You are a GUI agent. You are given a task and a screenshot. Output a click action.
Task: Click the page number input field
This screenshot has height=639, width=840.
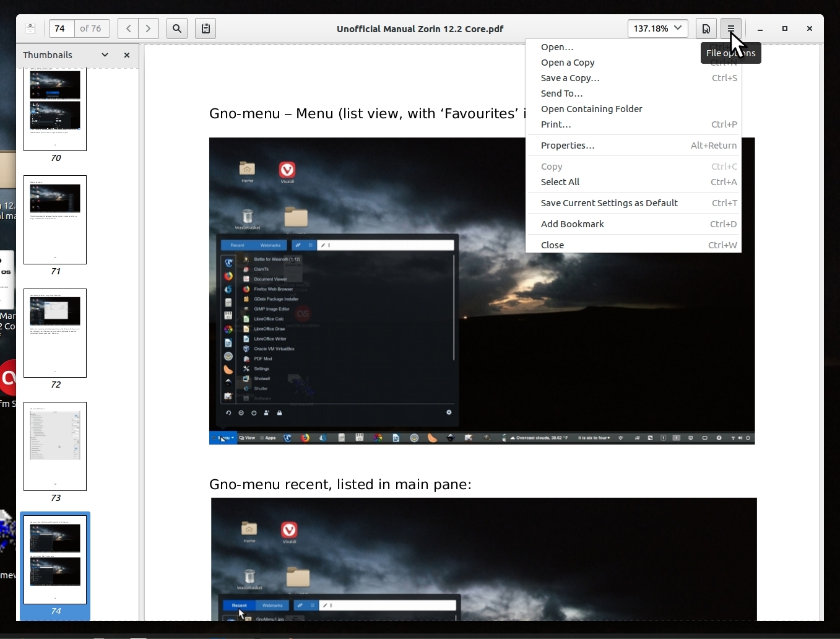61,28
